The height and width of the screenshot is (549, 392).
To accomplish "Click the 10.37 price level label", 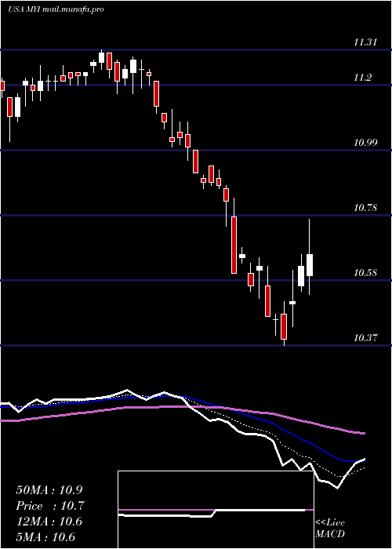I will pos(365,338).
